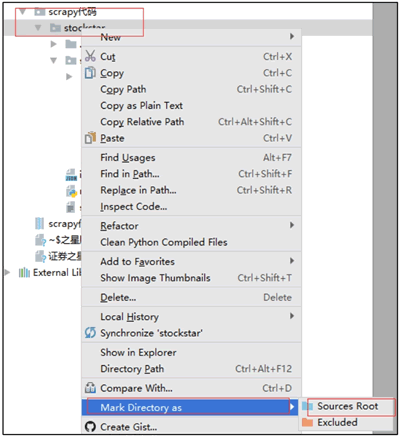
Task: Choose Sources Root in the submenu
Action: click(x=347, y=406)
